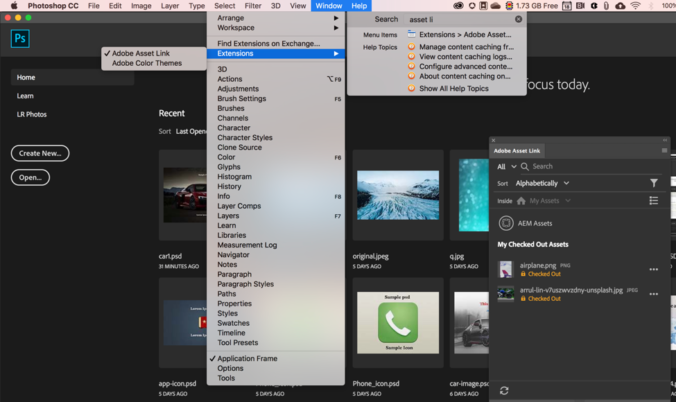Viewport: 676px width, 402px height.
Task: Click the home icon beside My Assets
Action: pyautogui.click(x=521, y=201)
